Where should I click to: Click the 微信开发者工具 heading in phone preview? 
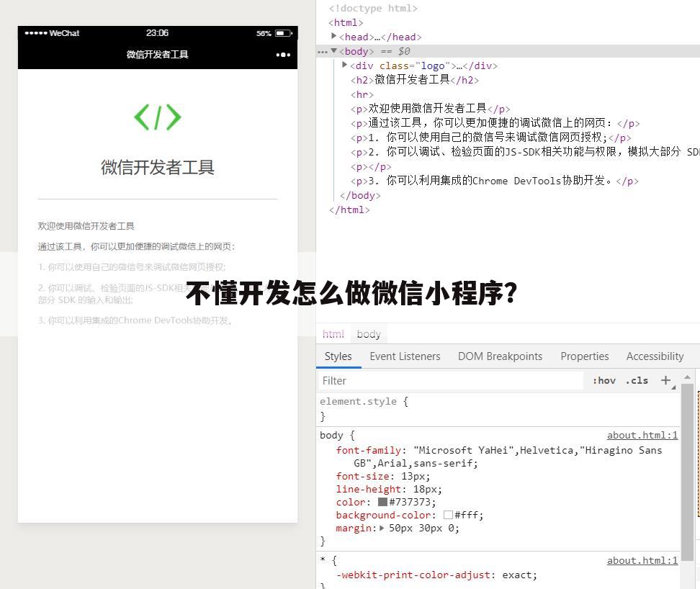tap(158, 167)
